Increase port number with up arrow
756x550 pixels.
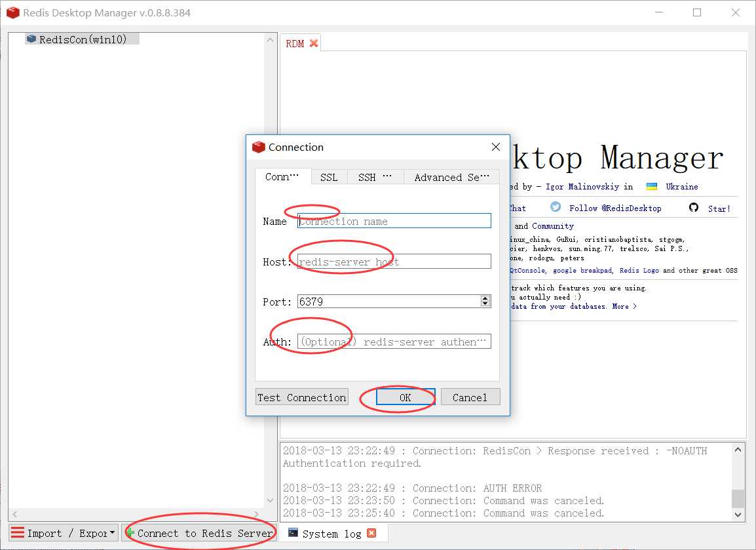coord(485,298)
